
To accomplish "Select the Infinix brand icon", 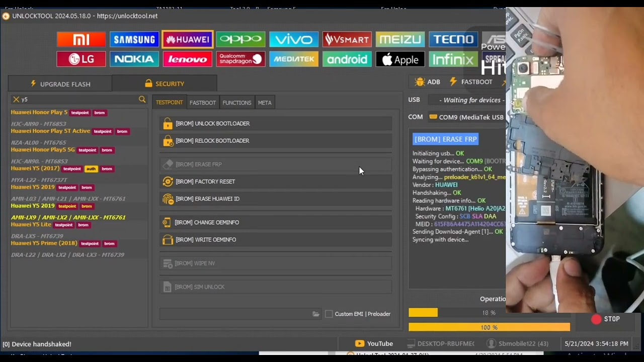I will click(453, 59).
